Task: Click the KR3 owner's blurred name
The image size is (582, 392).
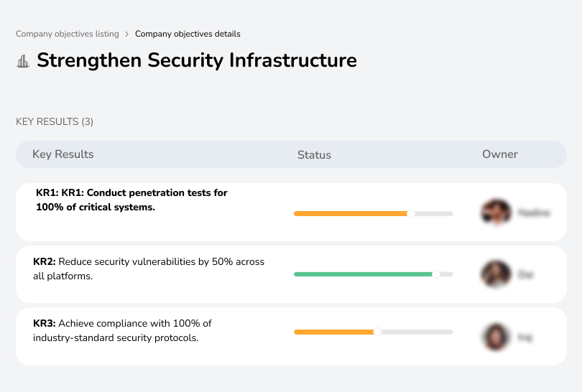Action: click(525, 337)
